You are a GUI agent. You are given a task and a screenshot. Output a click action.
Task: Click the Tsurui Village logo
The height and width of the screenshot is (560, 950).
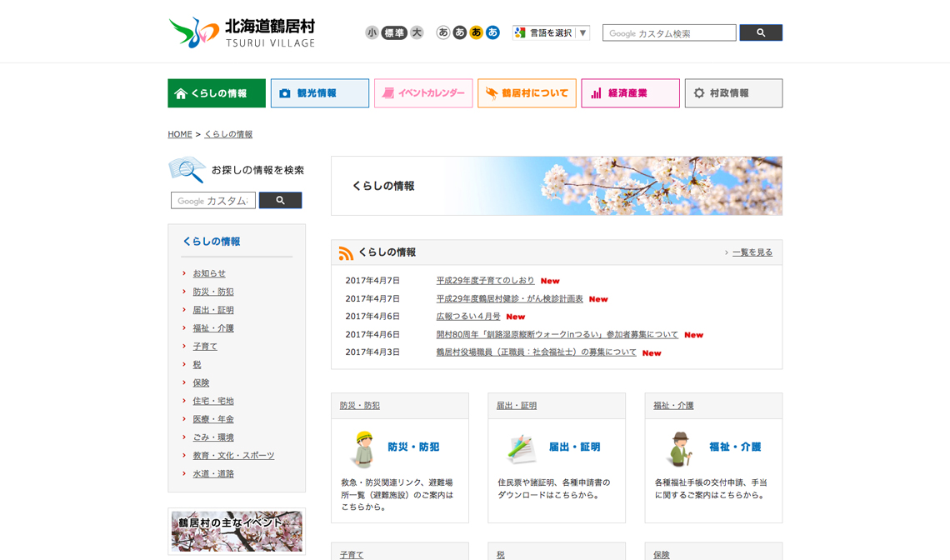tap(242, 32)
